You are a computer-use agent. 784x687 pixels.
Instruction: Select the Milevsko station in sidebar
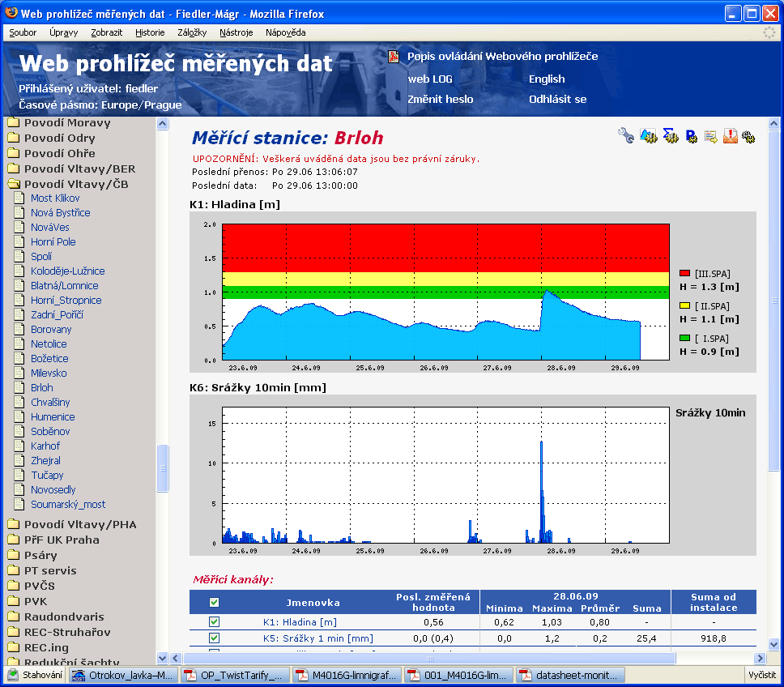[x=49, y=373]
